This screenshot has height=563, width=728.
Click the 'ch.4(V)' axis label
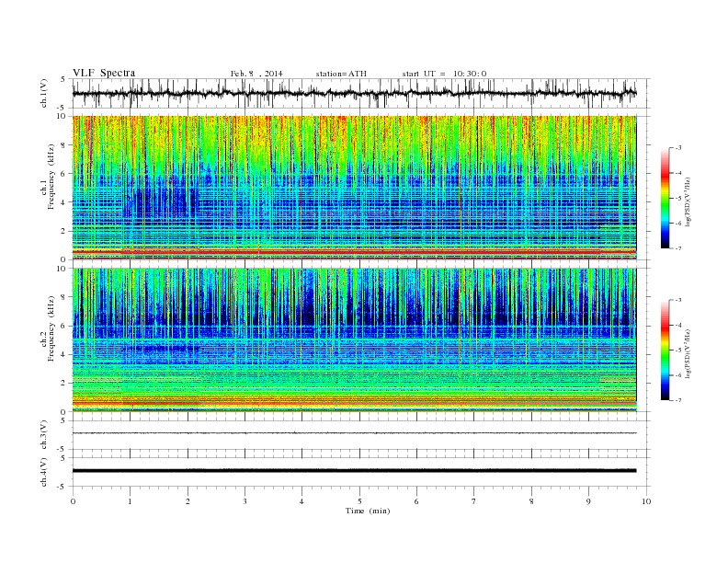(44, 472)
